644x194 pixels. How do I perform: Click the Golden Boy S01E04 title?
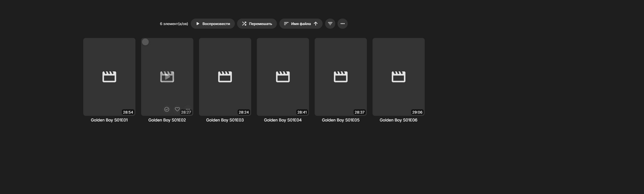coord(283,120)
